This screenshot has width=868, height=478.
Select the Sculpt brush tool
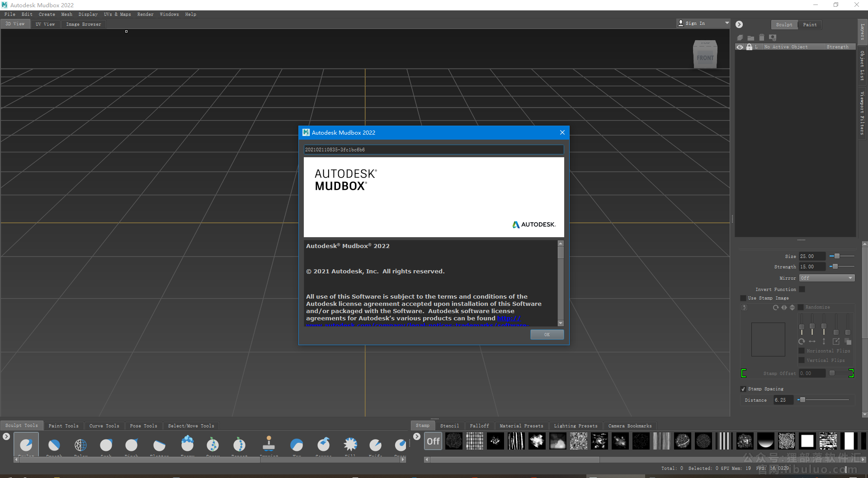click(x=26, y=445)
